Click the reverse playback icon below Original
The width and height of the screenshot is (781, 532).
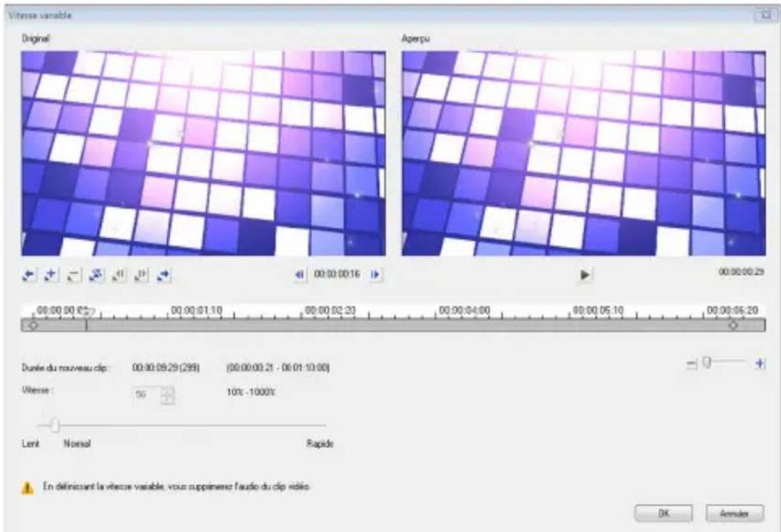(69, 276)
